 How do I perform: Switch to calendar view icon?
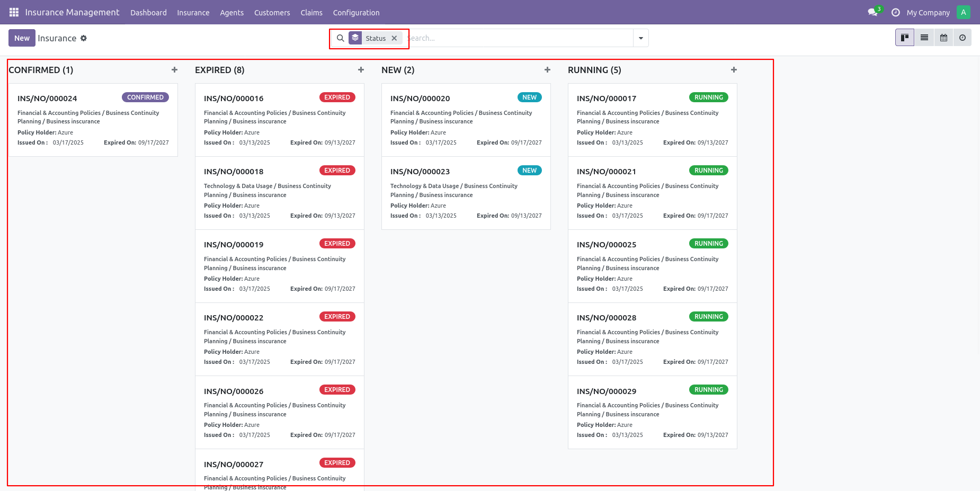(943, 38)
